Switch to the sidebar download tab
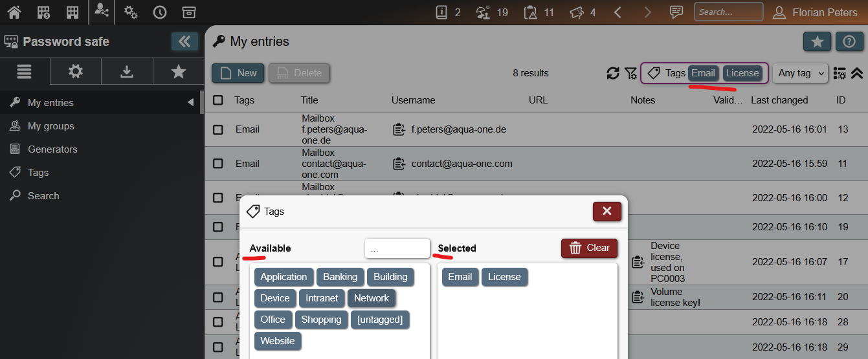The width and height of the screenshot is (868, 359). tap(127, 72)
